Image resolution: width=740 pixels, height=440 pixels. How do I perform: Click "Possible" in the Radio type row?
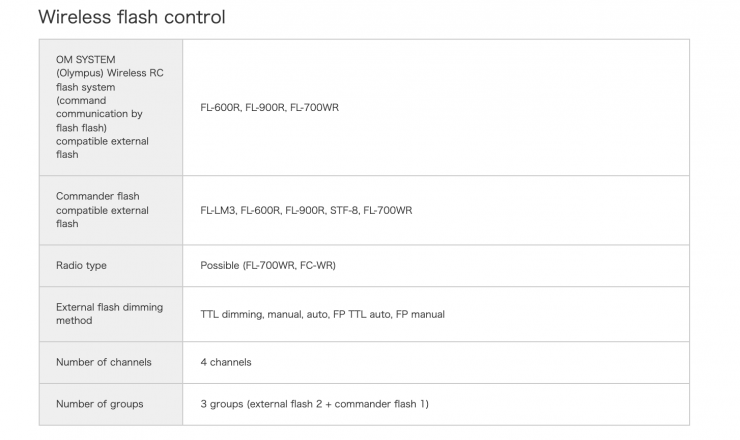(220, 266)
